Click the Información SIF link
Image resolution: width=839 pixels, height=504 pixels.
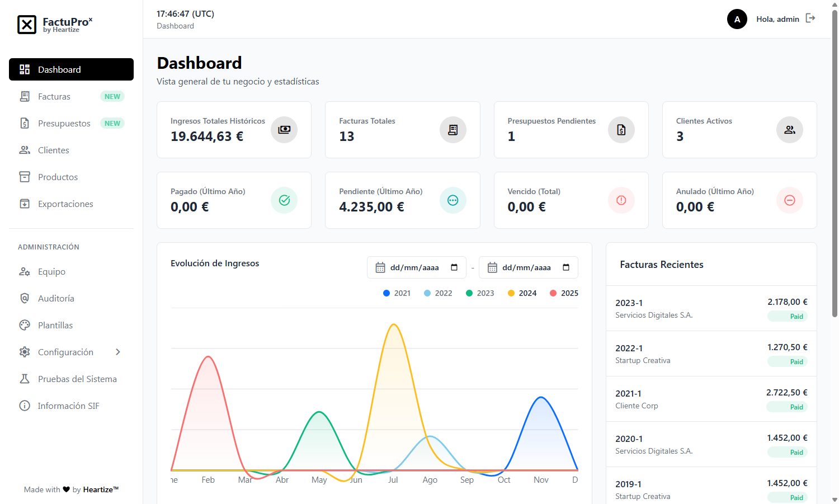click(x=68, y=406)
